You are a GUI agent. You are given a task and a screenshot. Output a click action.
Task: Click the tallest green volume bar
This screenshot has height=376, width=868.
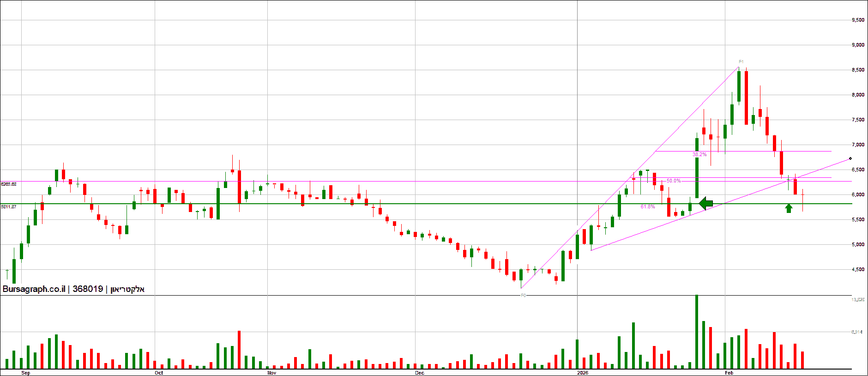point(697,332)
